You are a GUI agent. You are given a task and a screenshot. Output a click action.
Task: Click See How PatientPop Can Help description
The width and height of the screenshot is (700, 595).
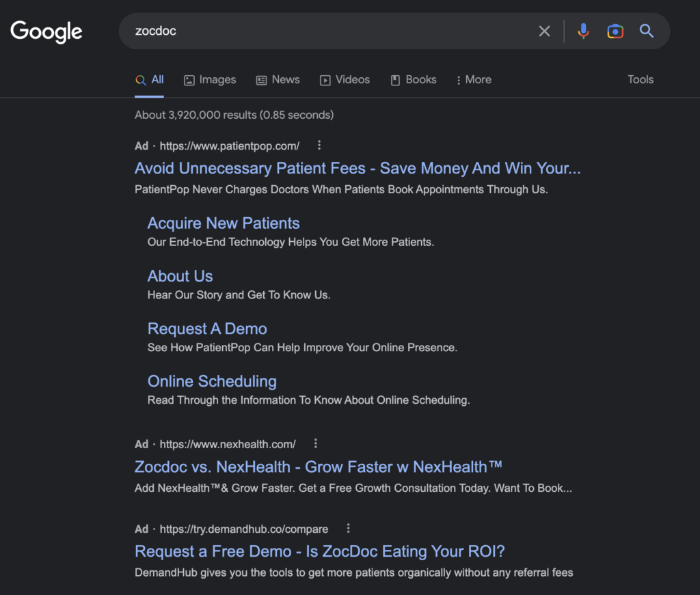302,348
